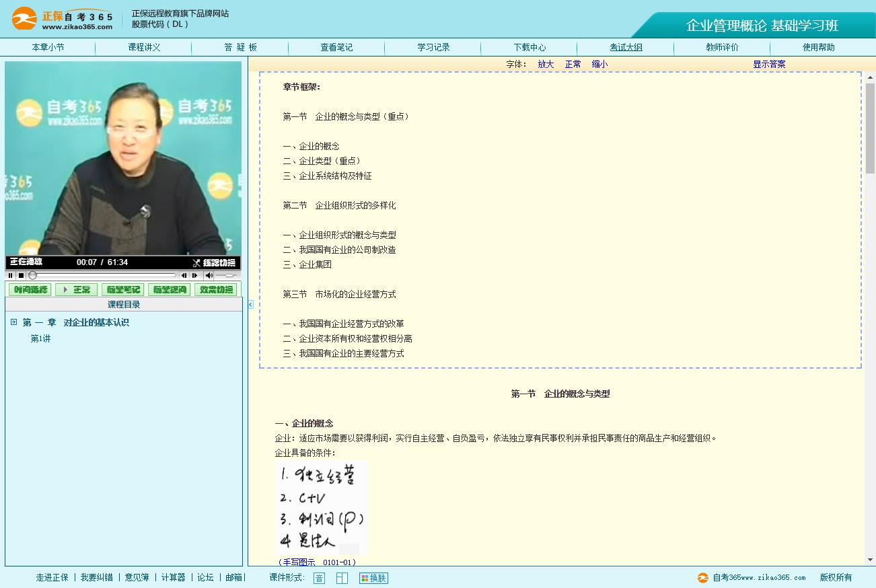Click 自考365 www.zikao365.com footer logo
Viewport: 876px width, 588px height.
[752, 577]
